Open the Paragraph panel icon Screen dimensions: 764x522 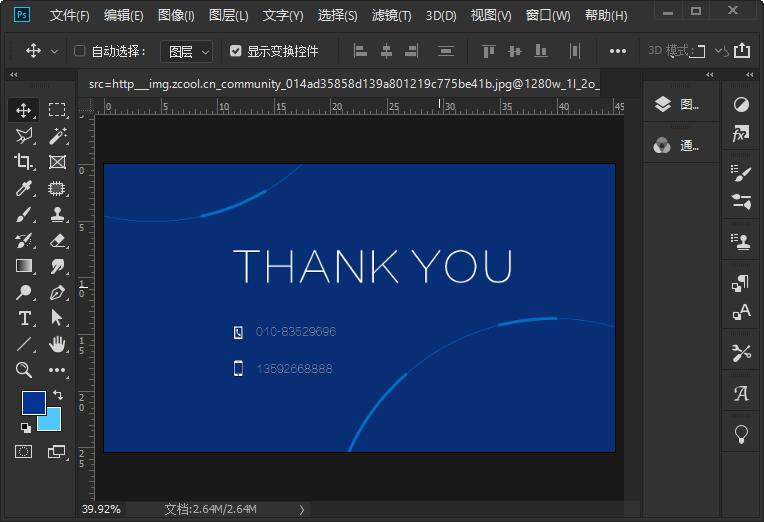(741, 283)
